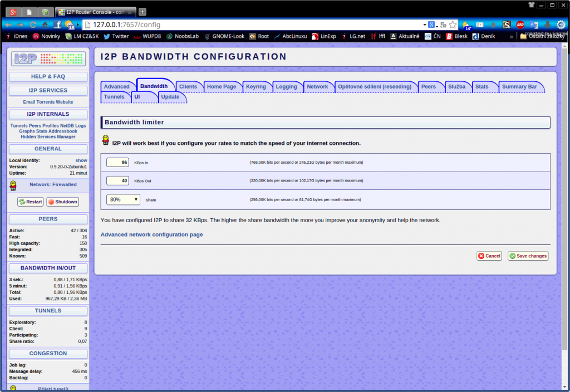The height and width of the screenshot is (392, 570).
Task: Click Cancel to discard bandwidth changes
Action: (489, 256)
